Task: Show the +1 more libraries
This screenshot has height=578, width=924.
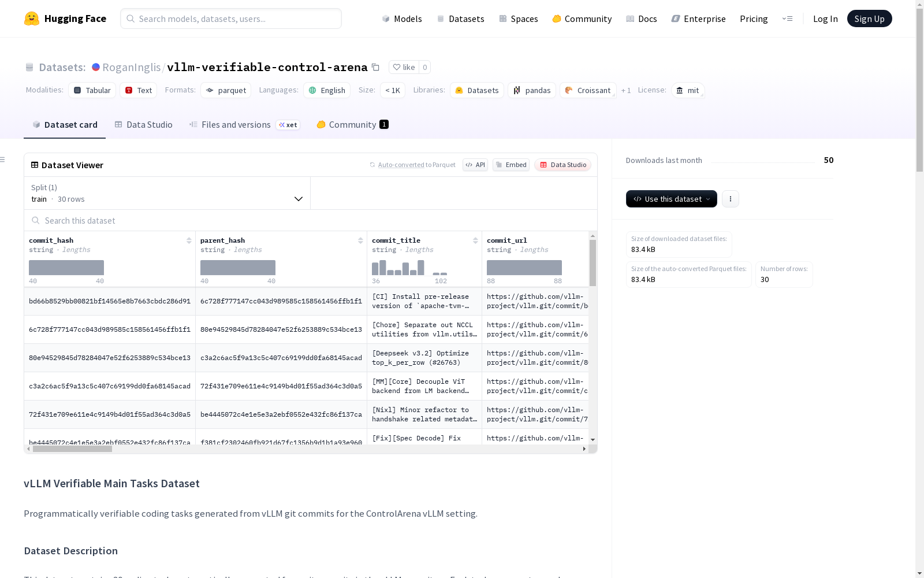Action: pyautogui.click(x=626, y=90)
